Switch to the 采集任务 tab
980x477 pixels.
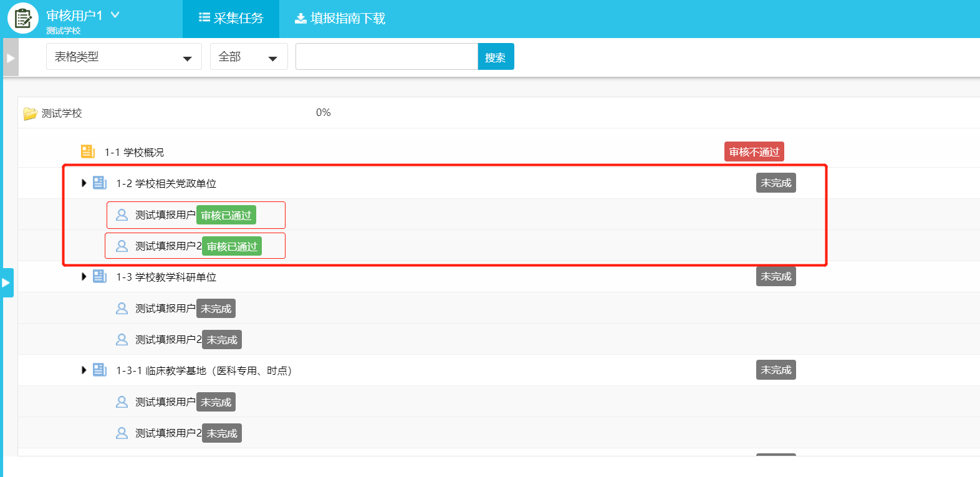pyautogui.click(x=231, y=19)
